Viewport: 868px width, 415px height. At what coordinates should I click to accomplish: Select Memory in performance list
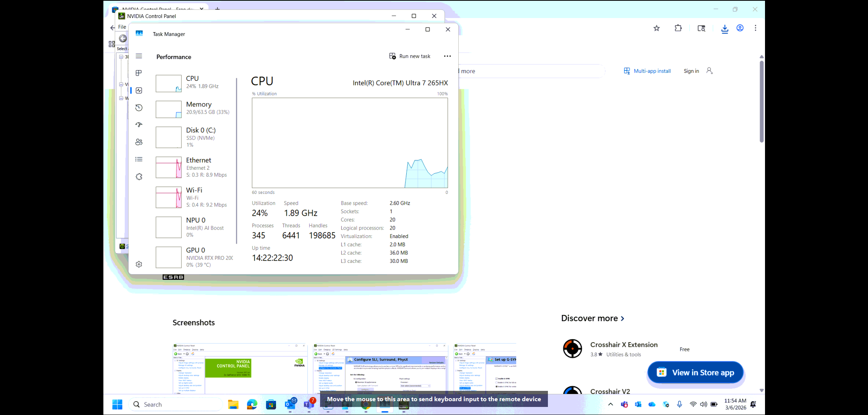coord(193,109)
